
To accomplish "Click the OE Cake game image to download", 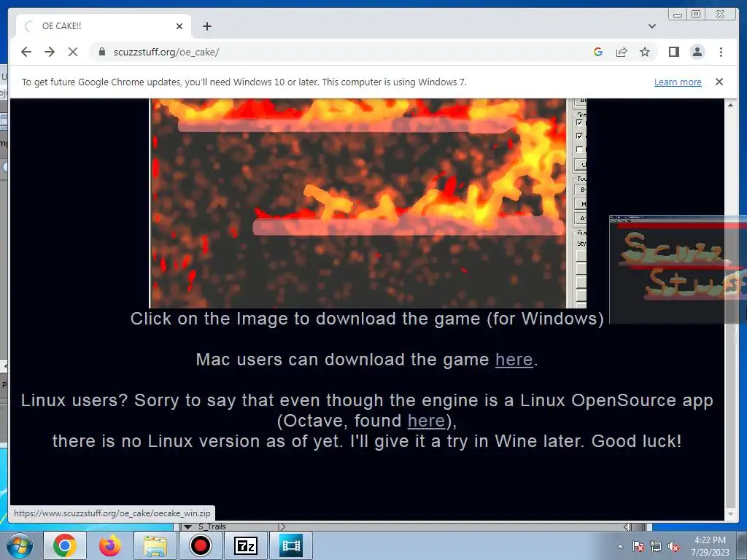I will pos(368,203).
